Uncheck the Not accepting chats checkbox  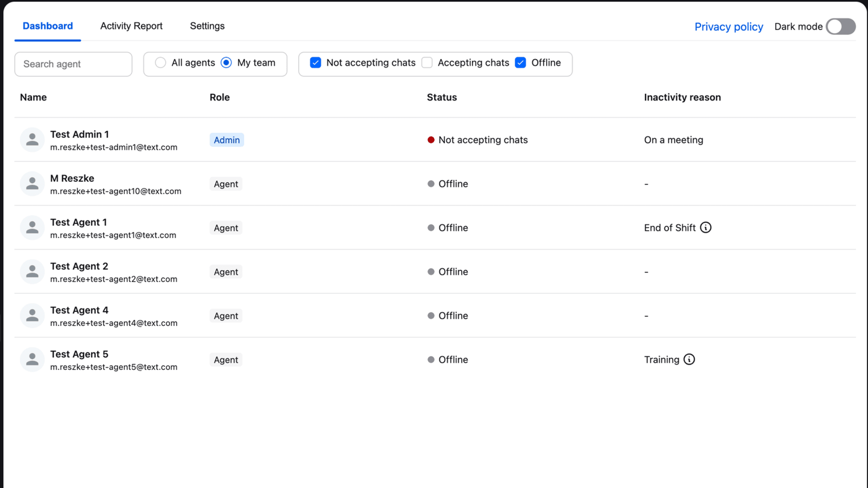pos(315,63)
